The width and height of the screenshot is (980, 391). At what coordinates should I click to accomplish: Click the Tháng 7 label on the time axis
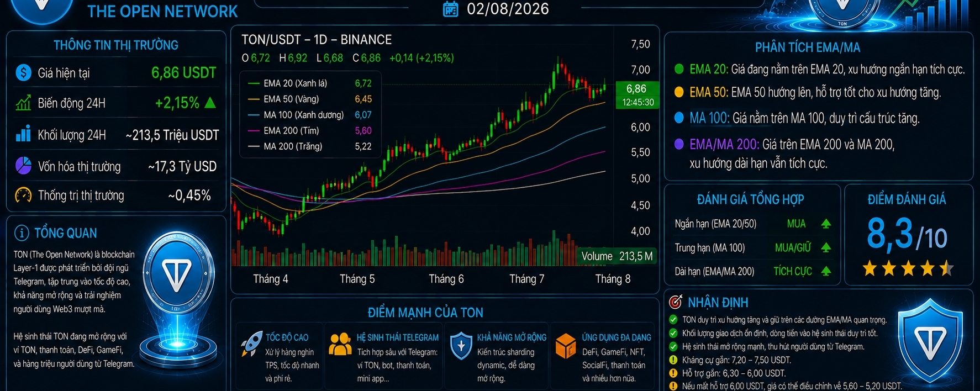click(526, 279)
